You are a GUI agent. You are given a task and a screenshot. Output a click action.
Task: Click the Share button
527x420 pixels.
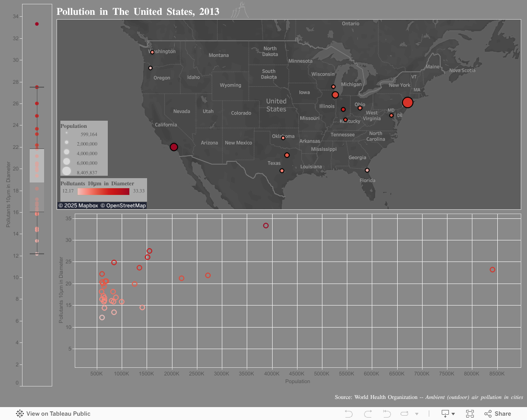(x=498, y=414)
